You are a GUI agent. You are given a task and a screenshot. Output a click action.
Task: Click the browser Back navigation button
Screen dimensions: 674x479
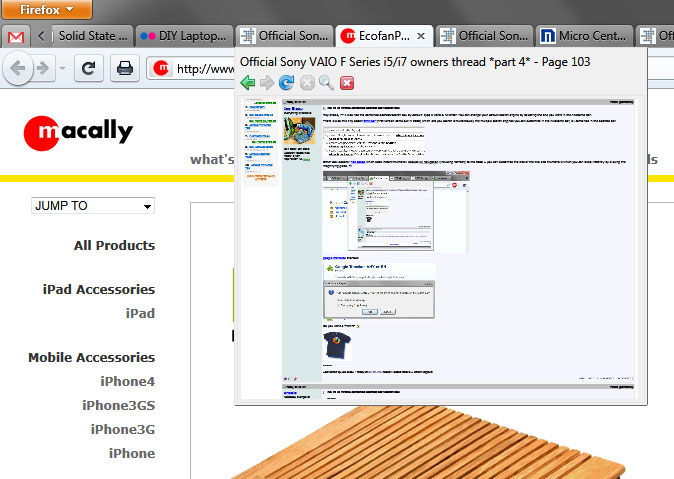[x=17, y=68]
